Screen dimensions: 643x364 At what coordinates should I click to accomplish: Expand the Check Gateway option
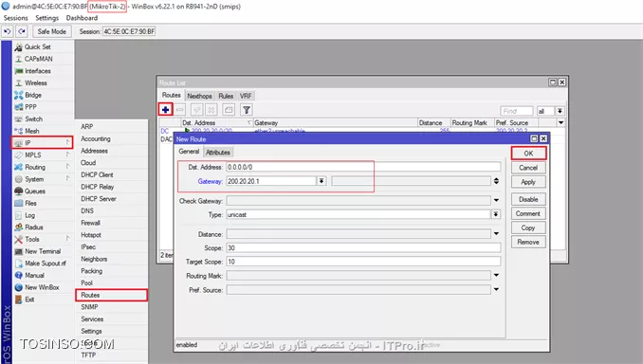point(496,200)
